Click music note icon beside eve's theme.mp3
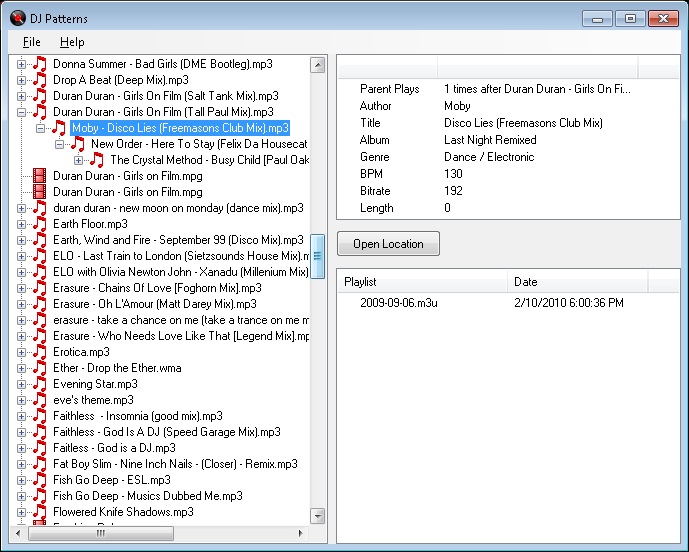The width and height of the screenshot is (689, 552). (x=40, y=400)
